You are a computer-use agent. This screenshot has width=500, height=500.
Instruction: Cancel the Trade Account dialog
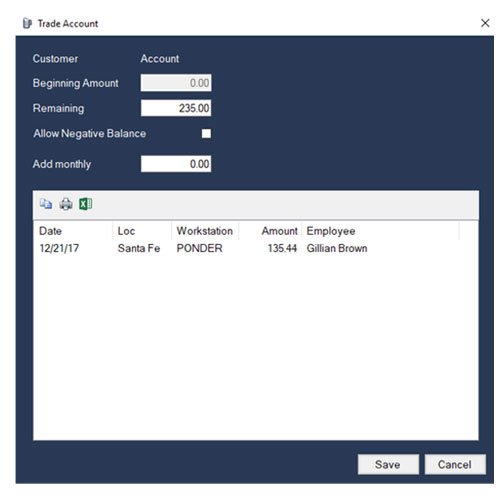[455, 464]
